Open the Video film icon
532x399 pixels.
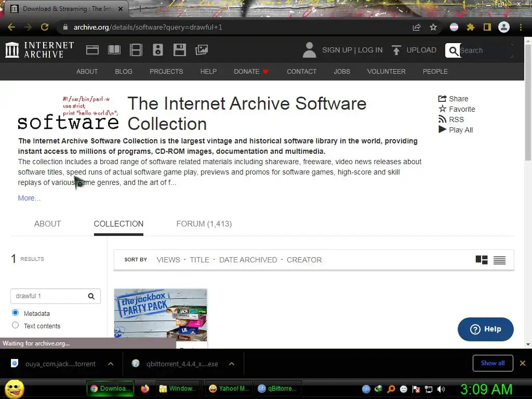(x=136, y=50)
